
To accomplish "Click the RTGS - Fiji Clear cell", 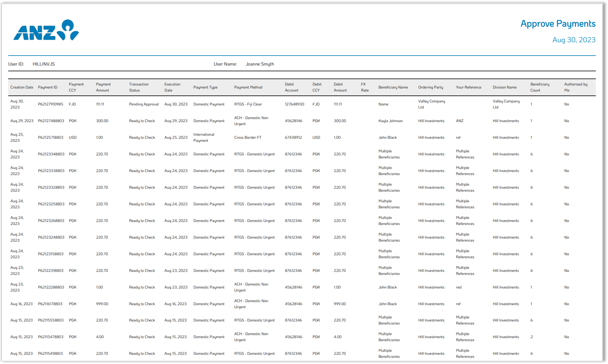I will pyautogui.click(x=248, y=105).
